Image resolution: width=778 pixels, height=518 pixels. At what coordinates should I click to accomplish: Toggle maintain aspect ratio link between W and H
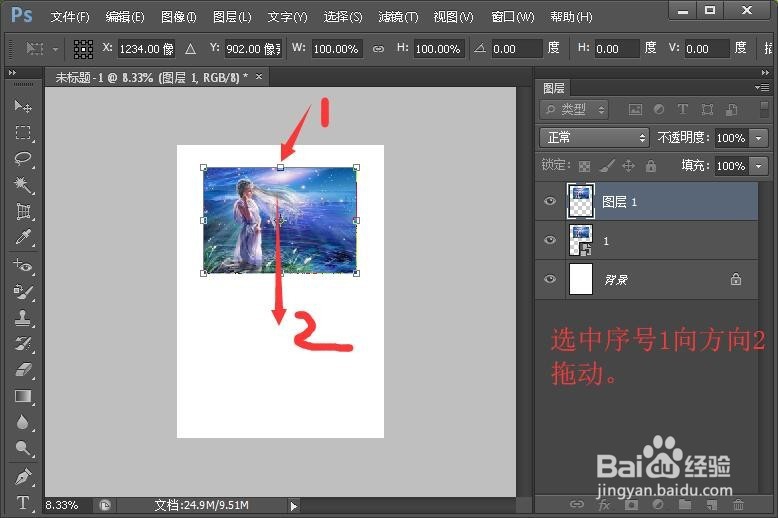point(378,49)
